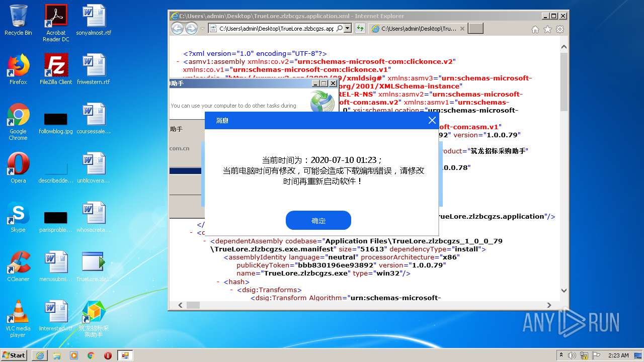Close the TrueLore XML browser tab

click(x=462, y=29)
